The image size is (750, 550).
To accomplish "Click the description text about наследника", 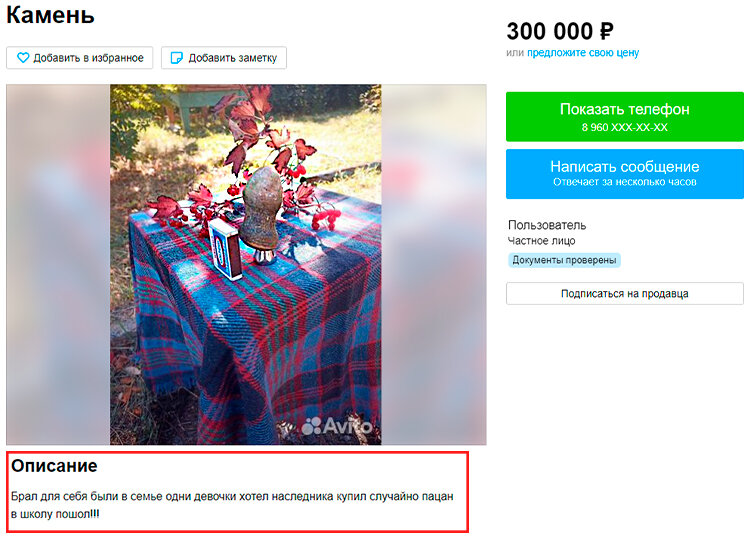I will [x=232, y=505].
